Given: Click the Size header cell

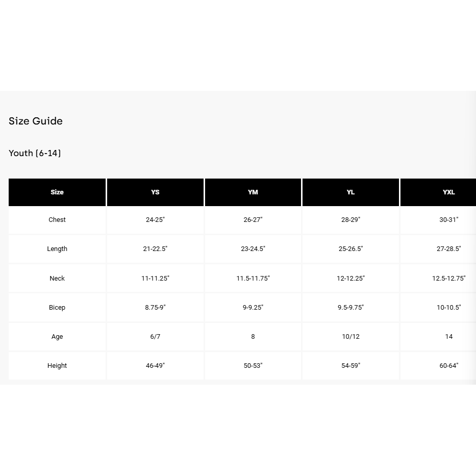Looking at the screenshot, I should point(57,192).
